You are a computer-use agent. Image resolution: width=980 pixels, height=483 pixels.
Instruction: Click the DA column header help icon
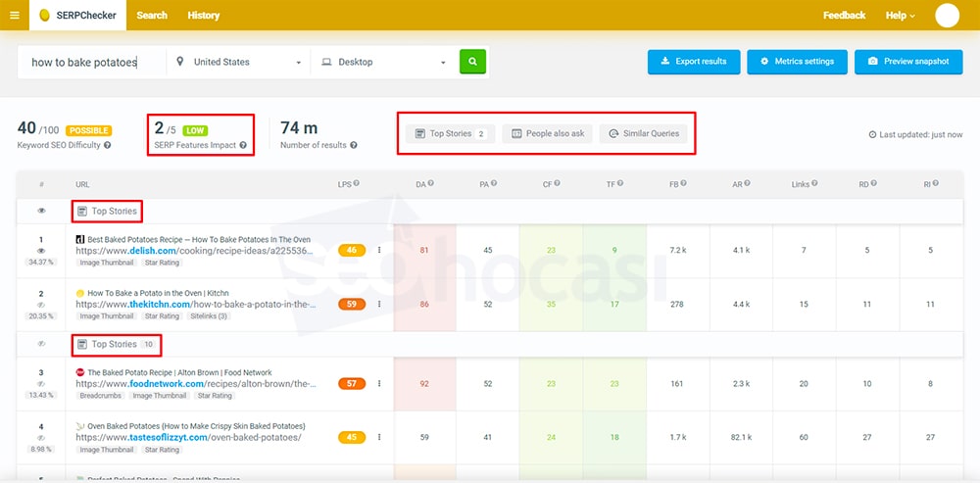(x=430, y=183)
